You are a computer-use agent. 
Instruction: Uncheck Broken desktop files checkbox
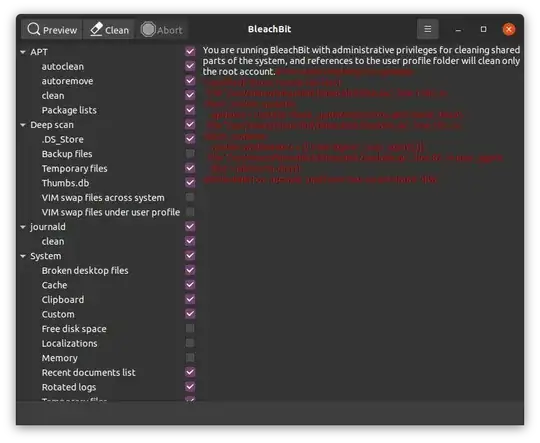190,270
